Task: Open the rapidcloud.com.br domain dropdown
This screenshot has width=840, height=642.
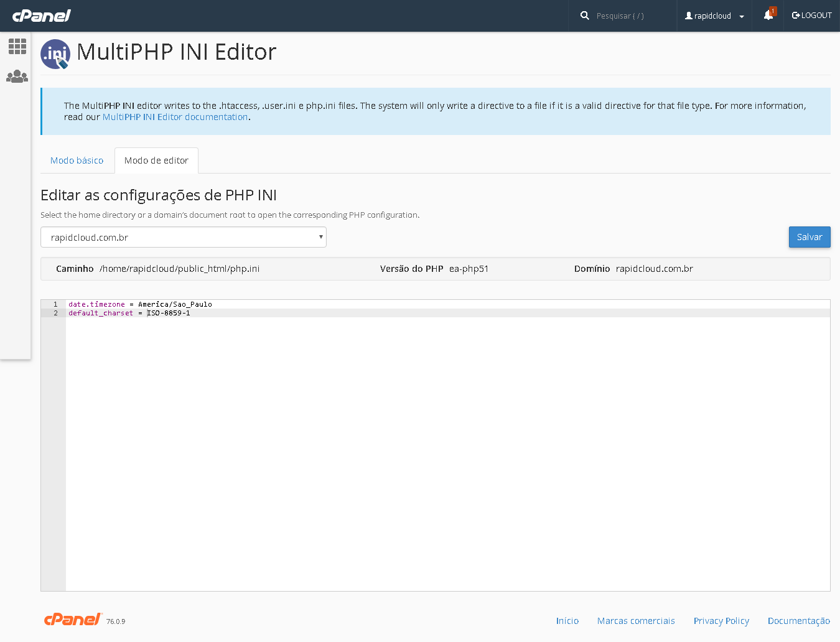Action: click(184, 237)
